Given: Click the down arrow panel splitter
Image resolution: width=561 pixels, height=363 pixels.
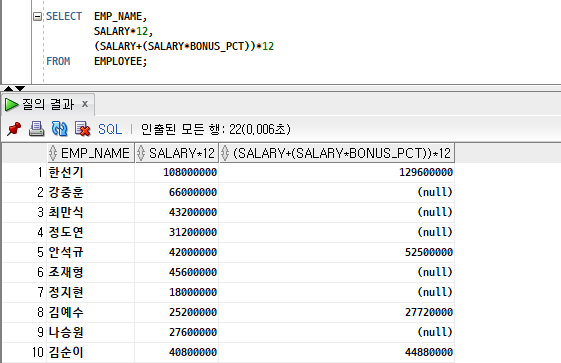Looking at the screenshot, I should tap(20, 88).
